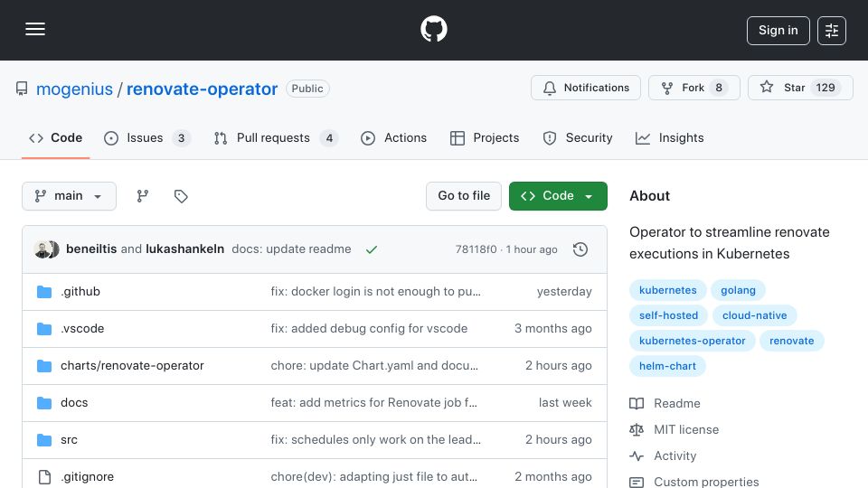Open the charts/renovate-operator folder
868x488 pixels.
132,366
